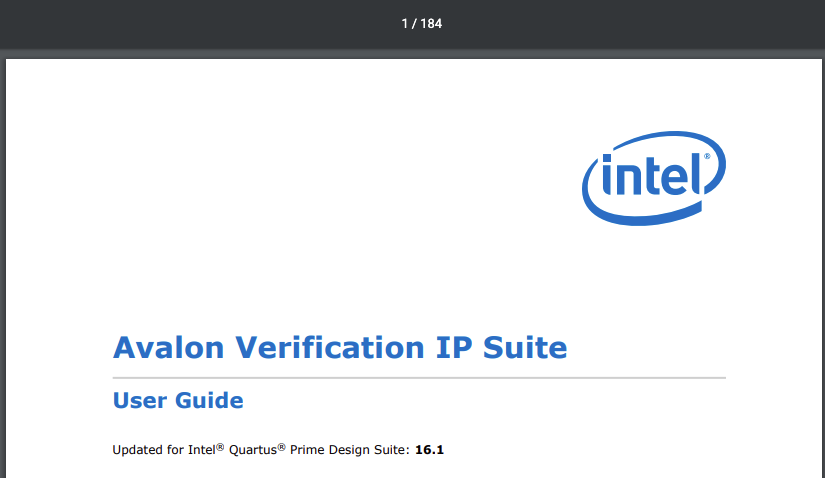Click the Intel logo on the cover page
825x478 pixels.
tap(653, 178)
